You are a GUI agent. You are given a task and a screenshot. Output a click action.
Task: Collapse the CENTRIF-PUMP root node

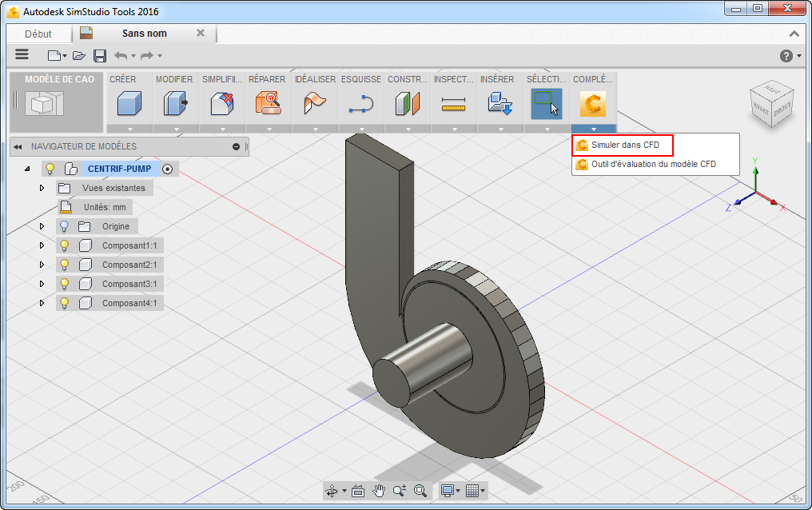pyautogui.click(x=27, y=169)
